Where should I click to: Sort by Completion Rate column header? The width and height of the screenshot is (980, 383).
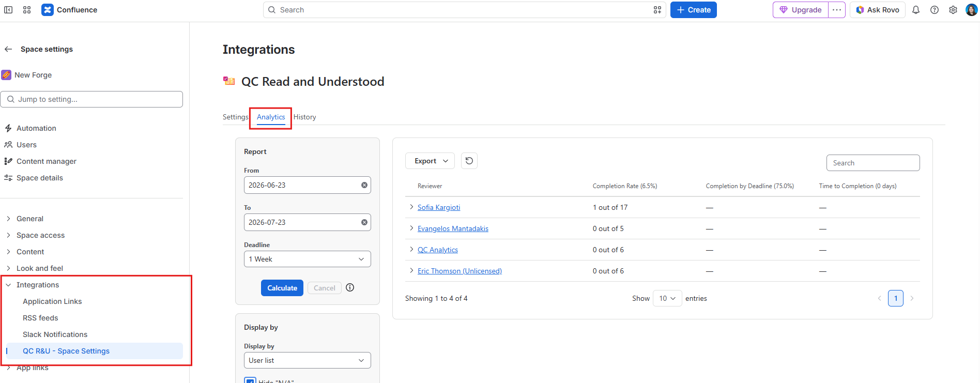click(x=625, y=186)
